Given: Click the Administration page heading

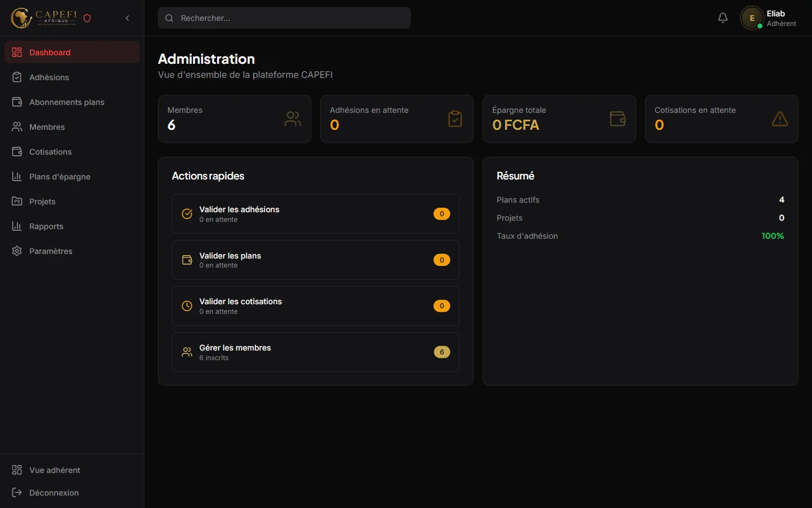Looking at the screenshot, I should (x=206, y=59).
